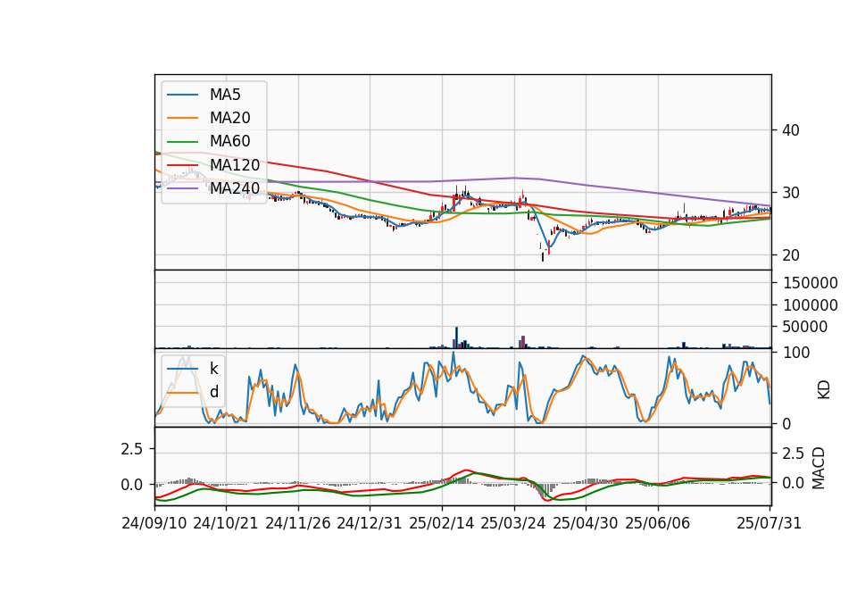857x616 pixels.
Task: Click the green MA60 legend line sample
Action: 182,142
